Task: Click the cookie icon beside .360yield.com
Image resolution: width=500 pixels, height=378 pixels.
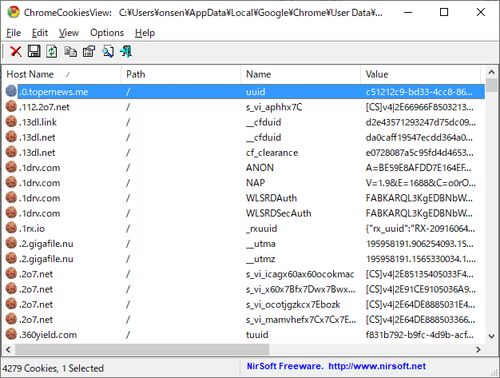Action: point(11,334)
